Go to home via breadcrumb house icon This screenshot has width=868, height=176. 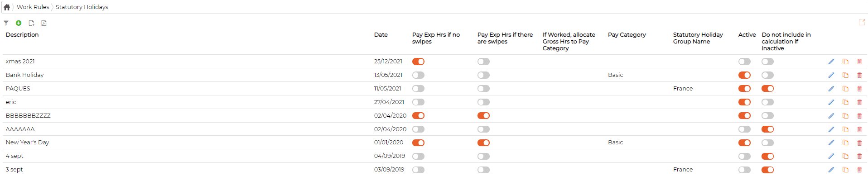click(7, 7)
